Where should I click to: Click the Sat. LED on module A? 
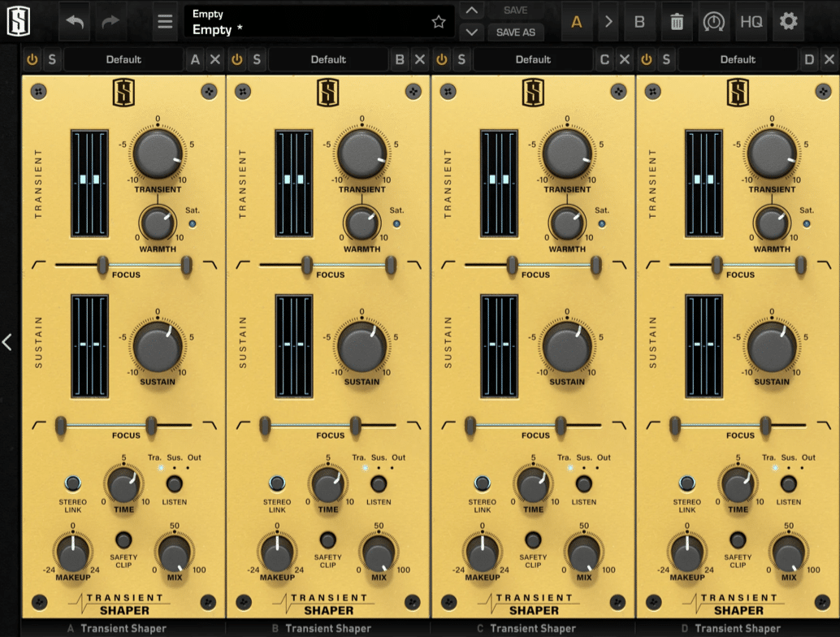pos(193,224)
